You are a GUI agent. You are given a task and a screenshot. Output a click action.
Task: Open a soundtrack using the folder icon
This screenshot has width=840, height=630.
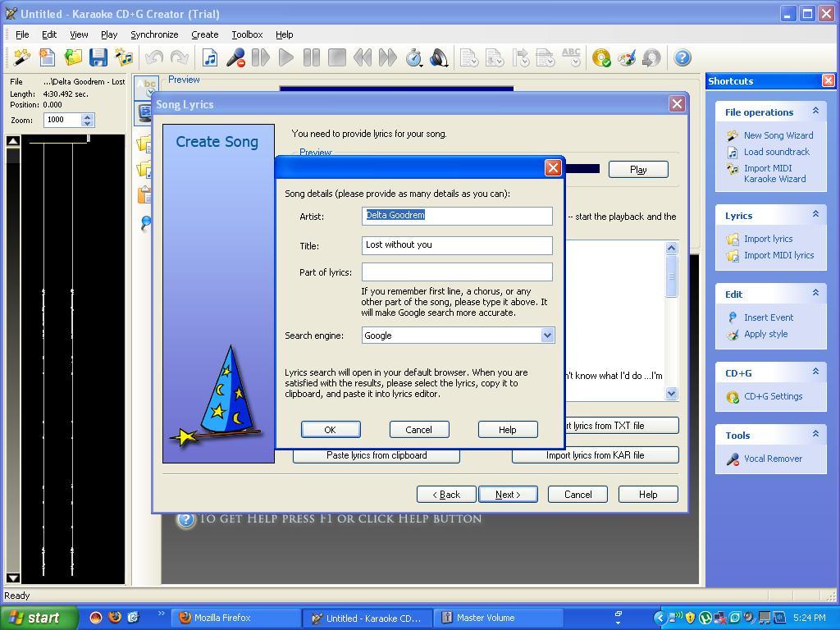tap(72, 57)
